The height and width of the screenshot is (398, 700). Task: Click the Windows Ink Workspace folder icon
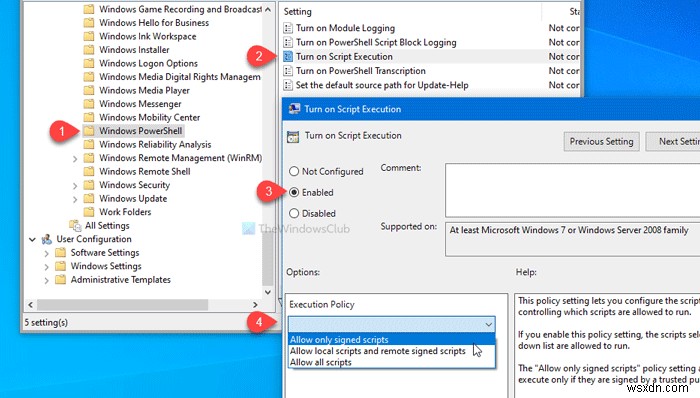tap(89, 36)
